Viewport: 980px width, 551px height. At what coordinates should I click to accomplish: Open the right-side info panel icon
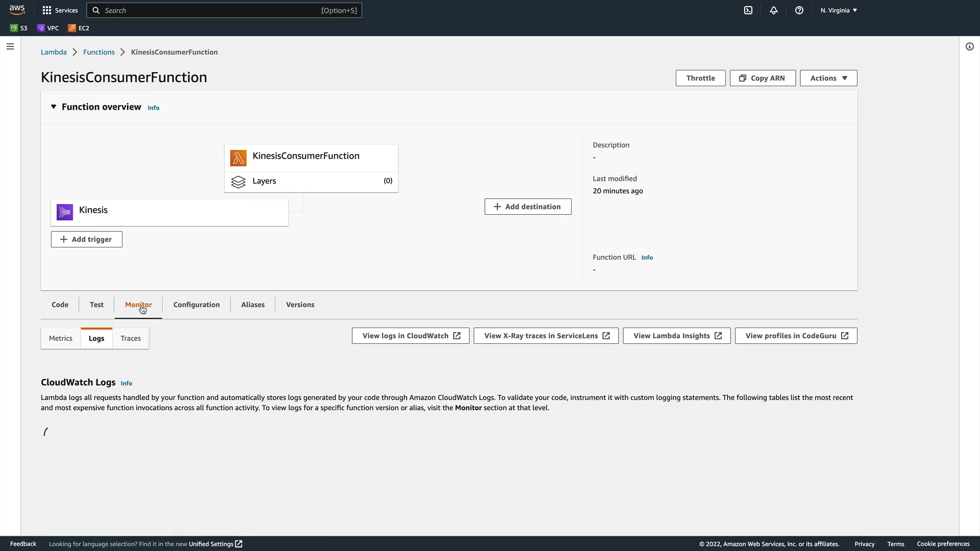pyautogui.click(x=969, y=46)
